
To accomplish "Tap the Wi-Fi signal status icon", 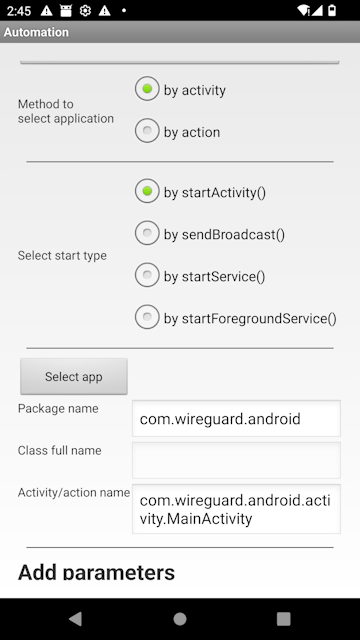I will [303, 10].
